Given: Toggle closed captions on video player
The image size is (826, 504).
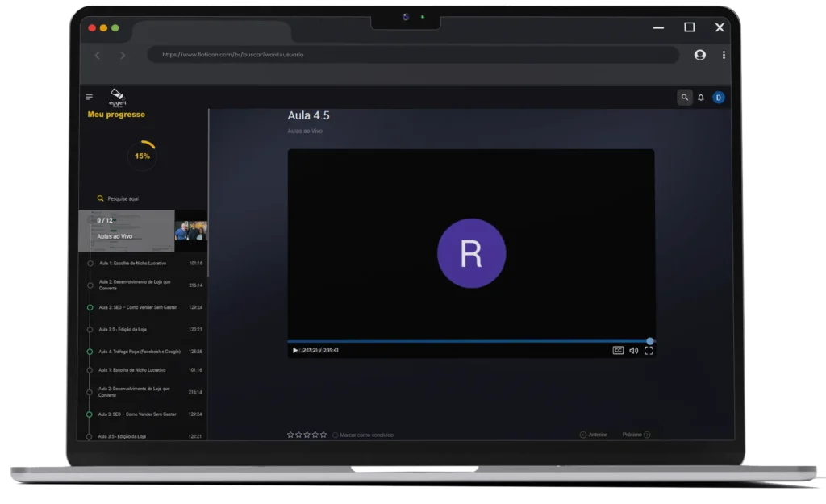Looking at the screenshot, I should [x=618, y=351].
